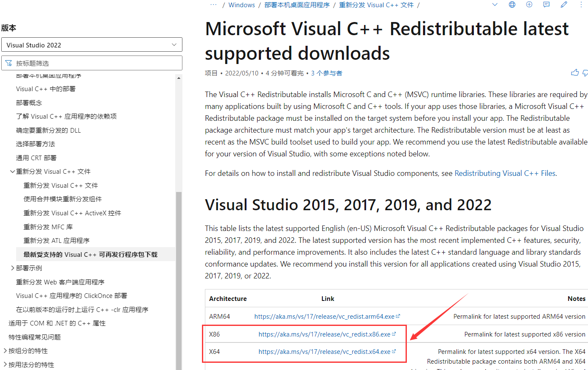Open the more options vertical dots menu
588x370 pixels.
[581, 5]
